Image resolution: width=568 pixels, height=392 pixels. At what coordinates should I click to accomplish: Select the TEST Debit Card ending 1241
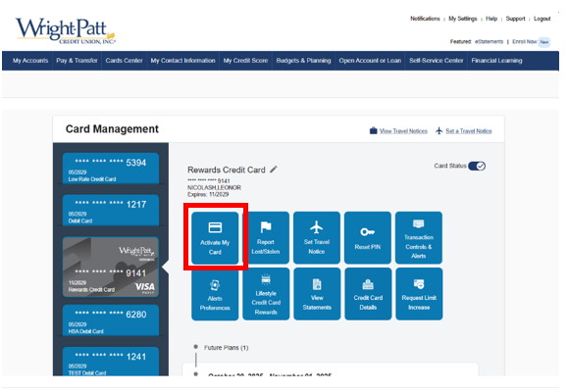click(x=111, y=362)
